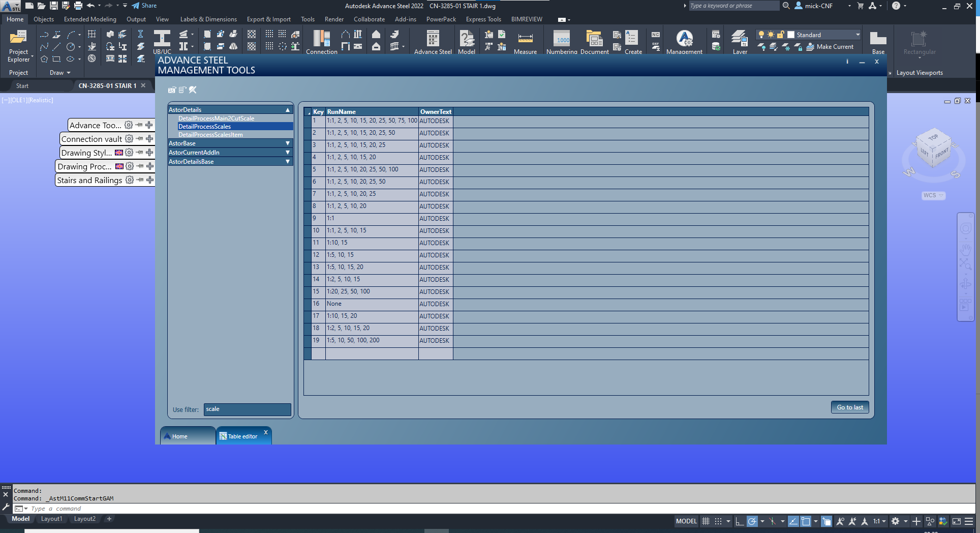Switch to the Export & Import tab
980x533 pixels.
click(269, 19)
